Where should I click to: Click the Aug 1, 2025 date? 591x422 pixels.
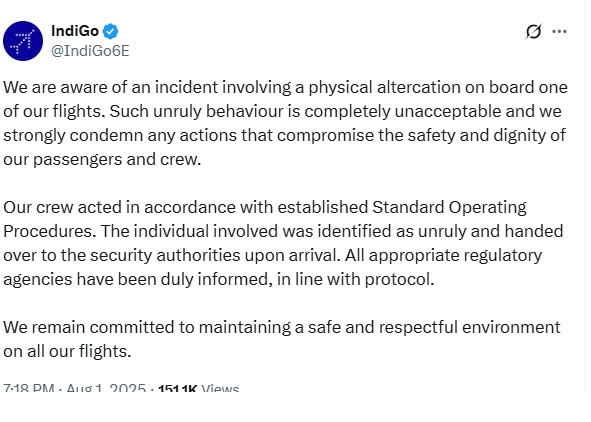[106, 388]
